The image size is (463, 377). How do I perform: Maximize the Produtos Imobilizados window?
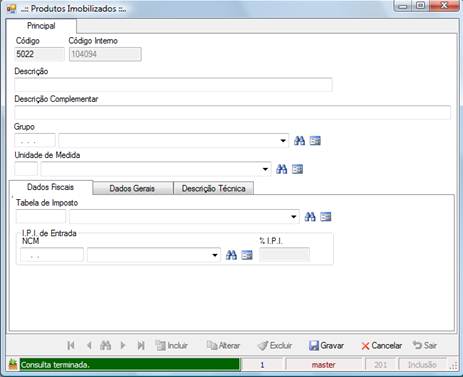[x=421, y=6]
